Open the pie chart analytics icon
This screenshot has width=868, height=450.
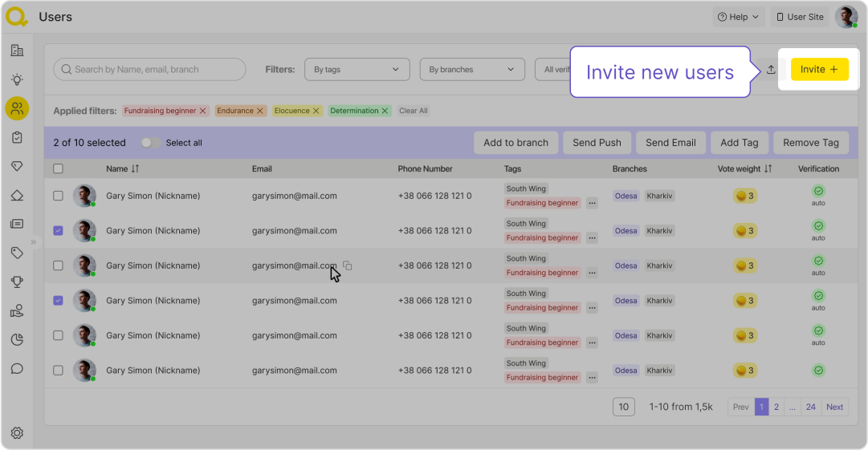17,339
